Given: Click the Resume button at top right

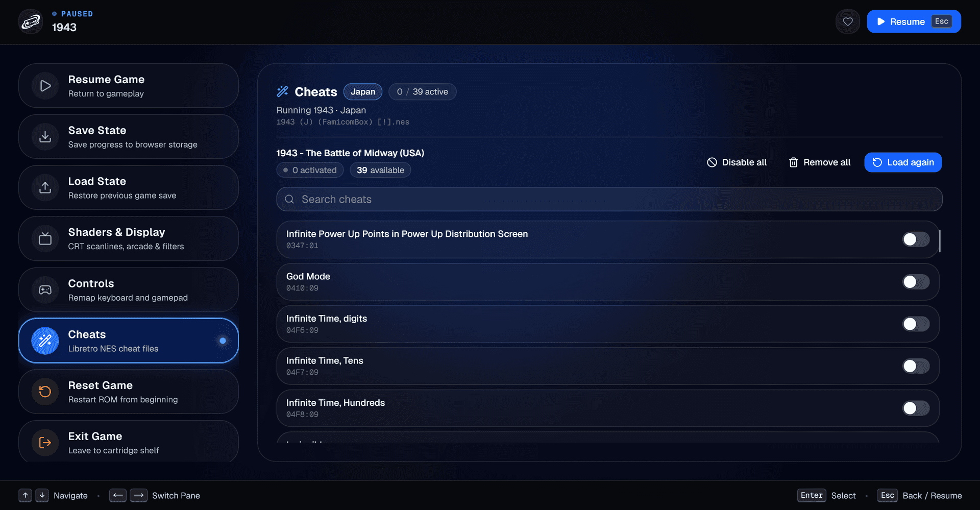Looking at the screenshot, I should click(914, 21).
